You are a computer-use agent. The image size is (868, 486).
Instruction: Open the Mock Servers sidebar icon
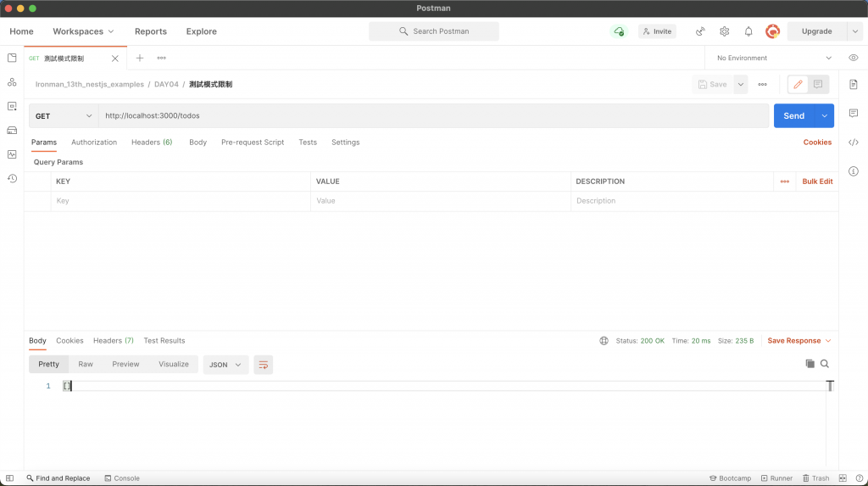tap(12, 131)
